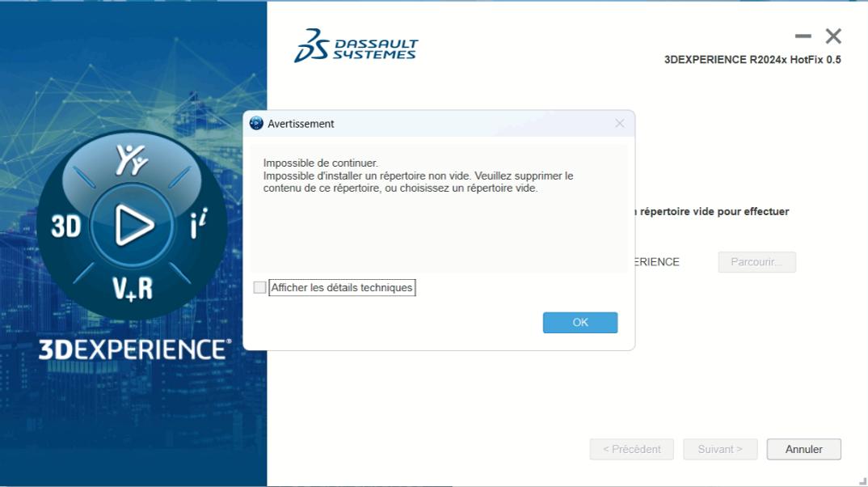Advance with the Suivant > button
Viewport: 868px width, 487px height.
tap(719, 449)
